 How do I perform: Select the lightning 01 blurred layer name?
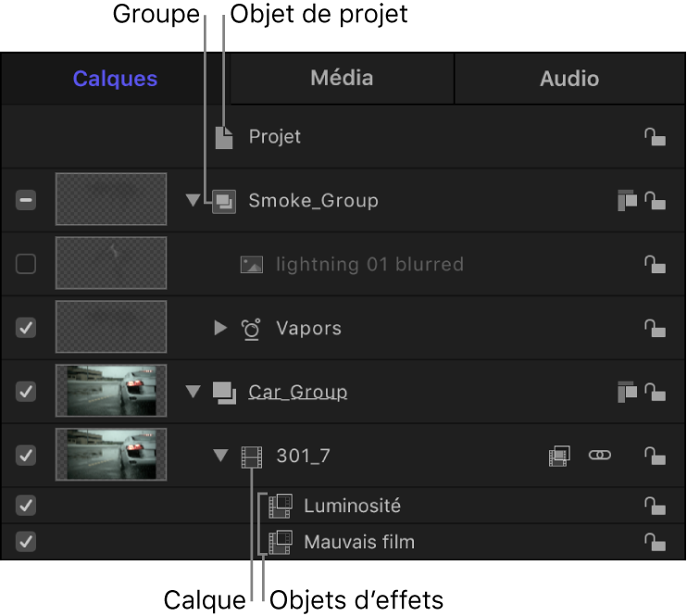[369, 265]
